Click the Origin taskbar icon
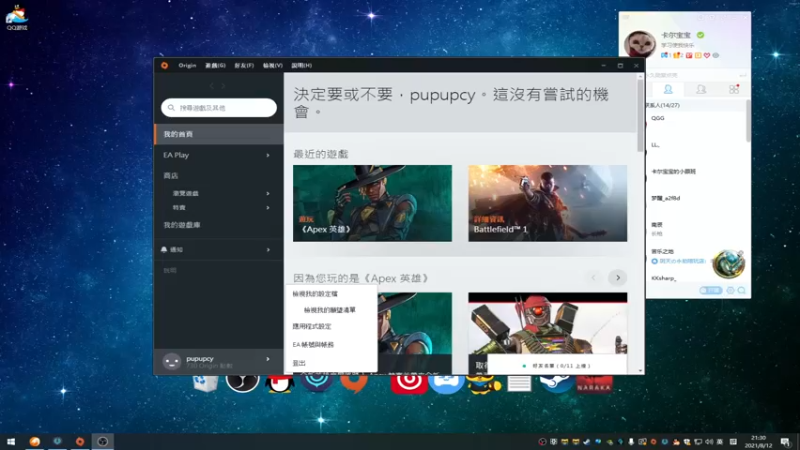Viewport: 800px width, 450px height. click(80, 442)
